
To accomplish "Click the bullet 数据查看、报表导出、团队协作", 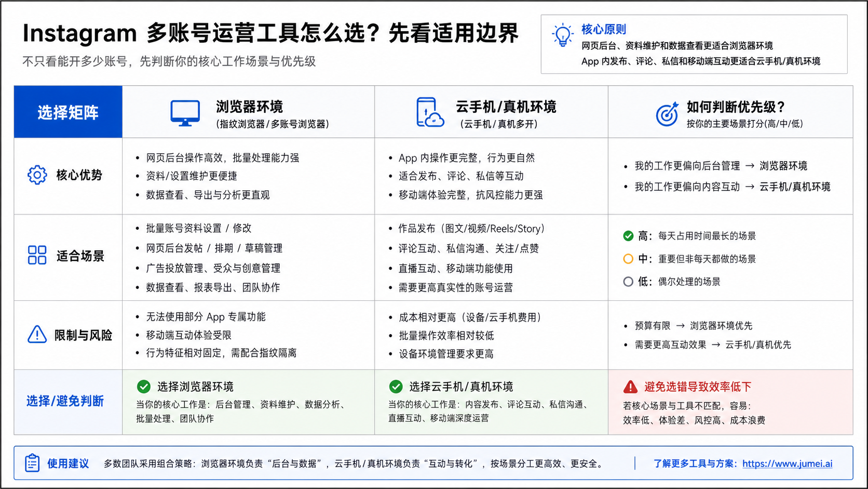I will click(x=213, y=287).
